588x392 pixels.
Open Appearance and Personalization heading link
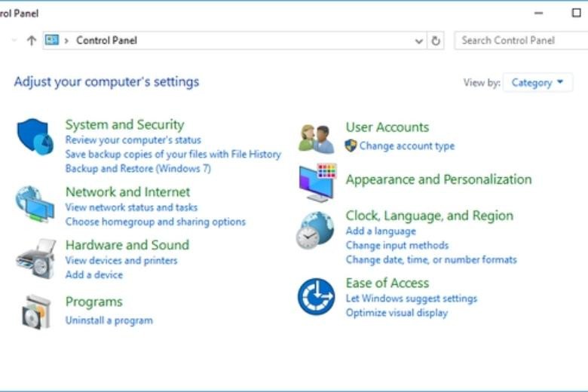coord(439,179)
